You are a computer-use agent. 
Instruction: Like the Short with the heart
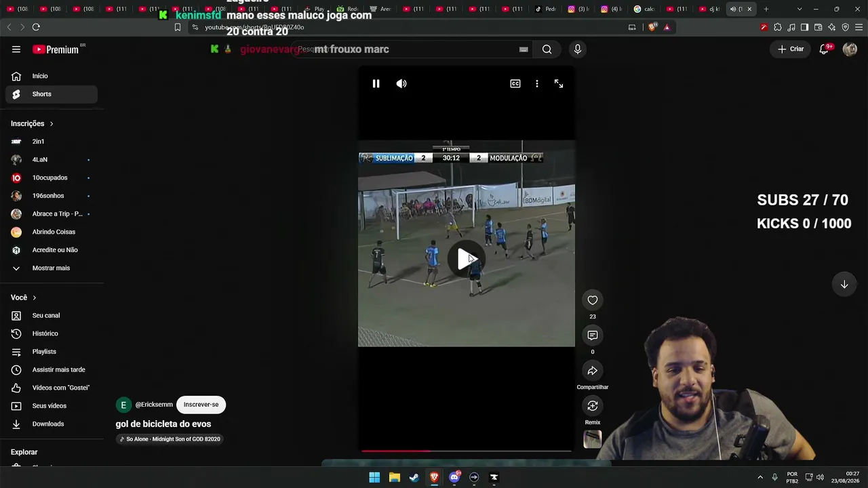[593, 300]
